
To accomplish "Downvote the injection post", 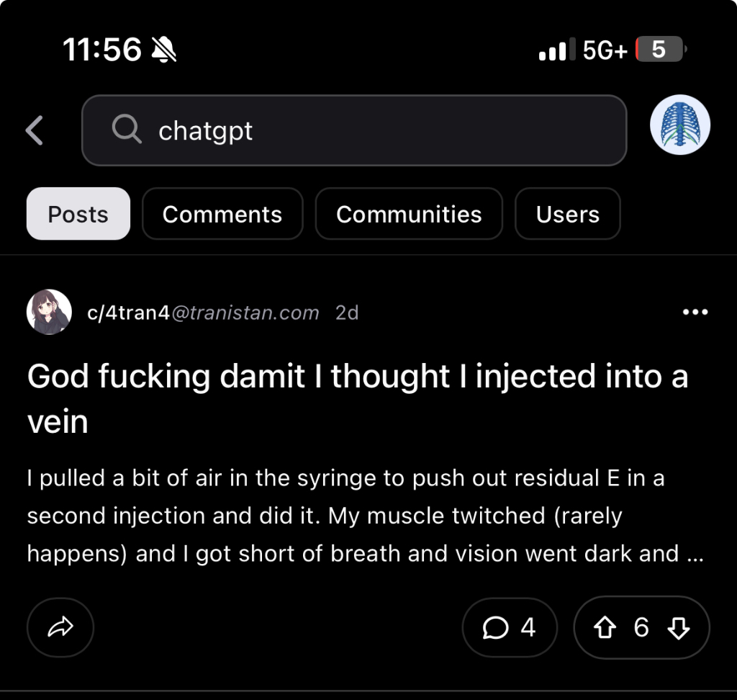I will tap(678, 628).
